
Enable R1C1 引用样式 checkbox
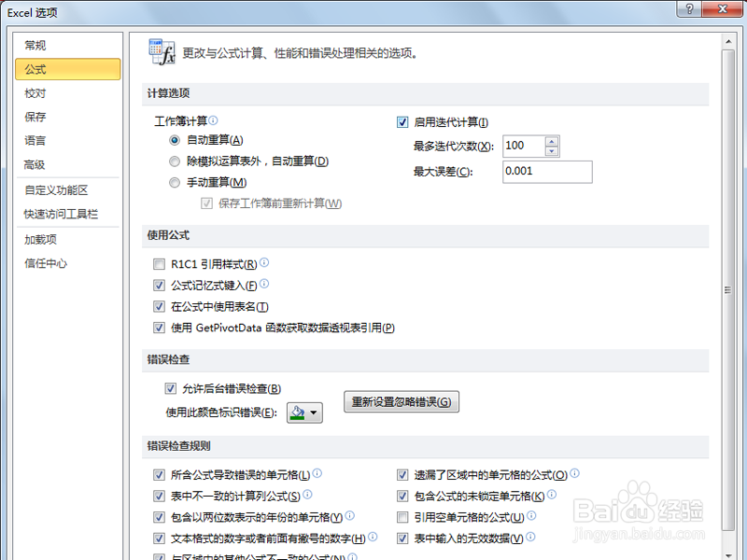pyautogui.click(x=159, y=264)
